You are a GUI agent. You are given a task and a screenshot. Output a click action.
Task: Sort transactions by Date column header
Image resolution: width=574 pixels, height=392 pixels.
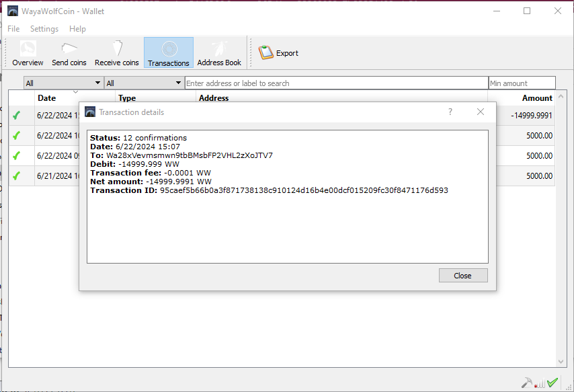[47, 98]
